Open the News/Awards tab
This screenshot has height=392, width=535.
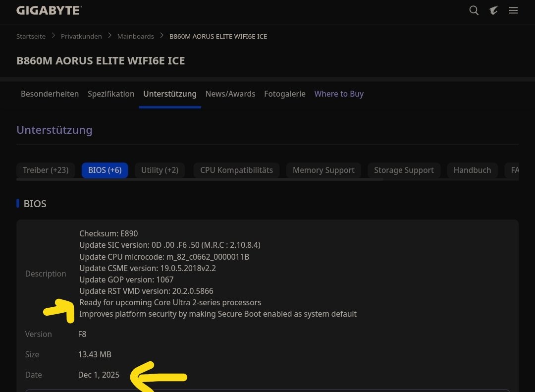click(x=230, y=94)
